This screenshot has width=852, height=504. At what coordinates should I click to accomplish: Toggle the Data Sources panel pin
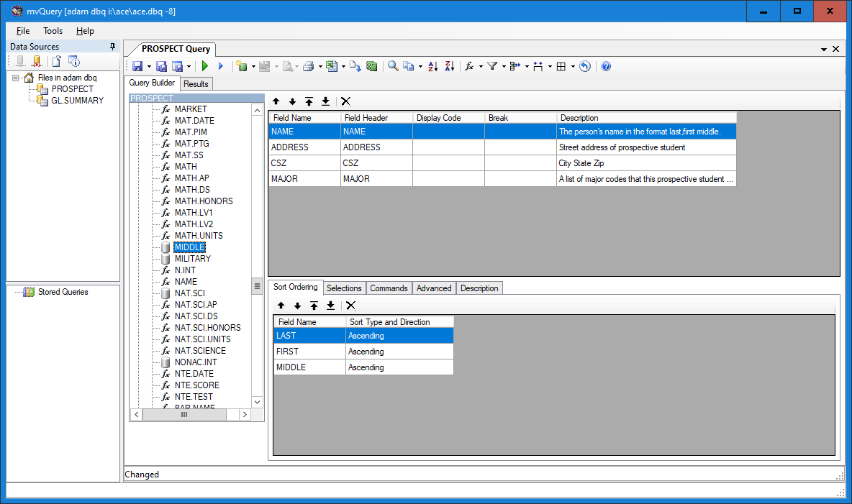coord(112,47)
